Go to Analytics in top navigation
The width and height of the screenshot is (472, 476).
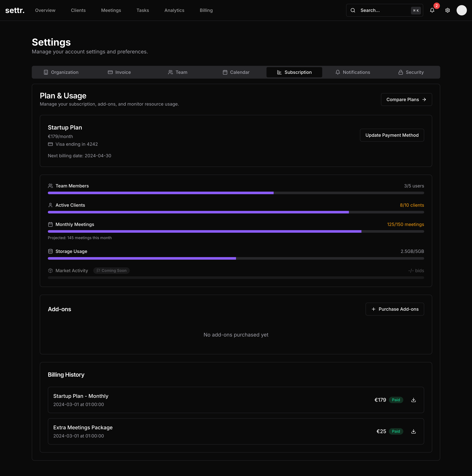pyautogui.click(x=174, y=10)
